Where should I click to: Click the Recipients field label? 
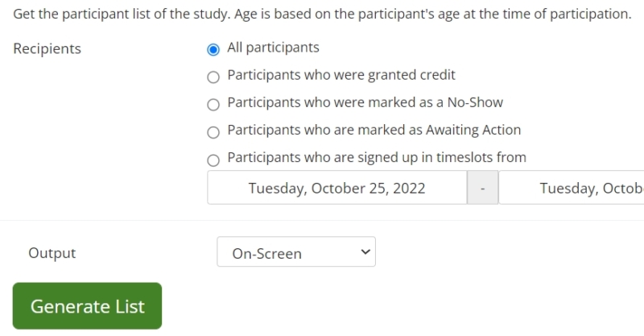[47, 48]
